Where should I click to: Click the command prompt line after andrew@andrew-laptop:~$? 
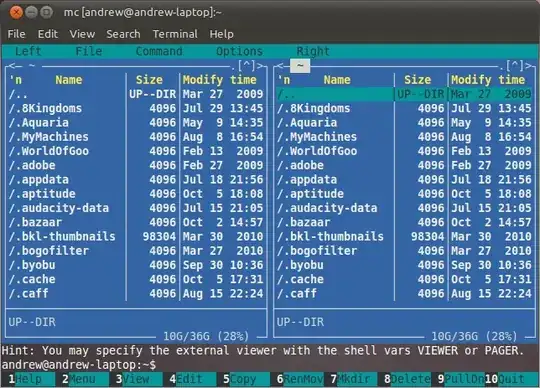344,365
